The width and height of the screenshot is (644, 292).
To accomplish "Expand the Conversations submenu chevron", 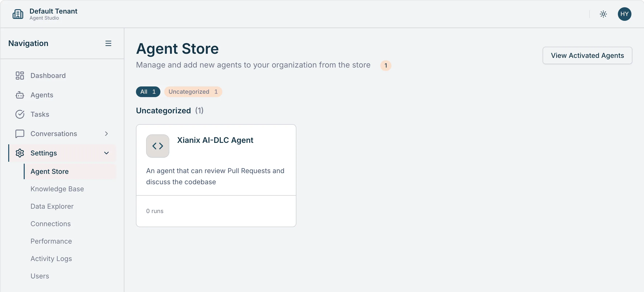I will coord(106,134).
